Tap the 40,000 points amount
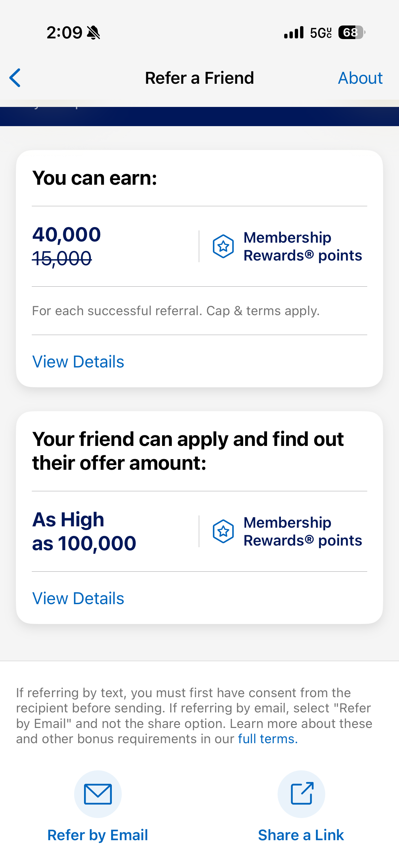Screen dimensions: 399x868 pos(67,234)
